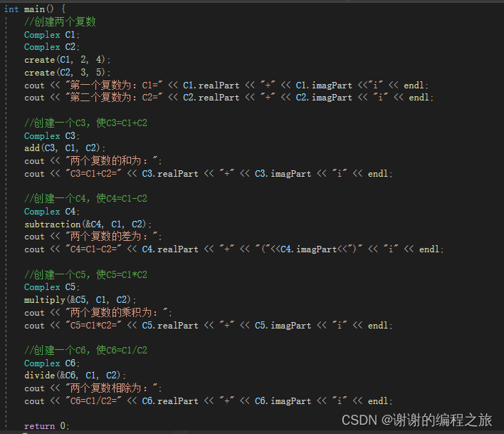This screenshot has width=504, height=434.
Task: Click the 'create(C2, 3, 5);' call
Action: 67,73
